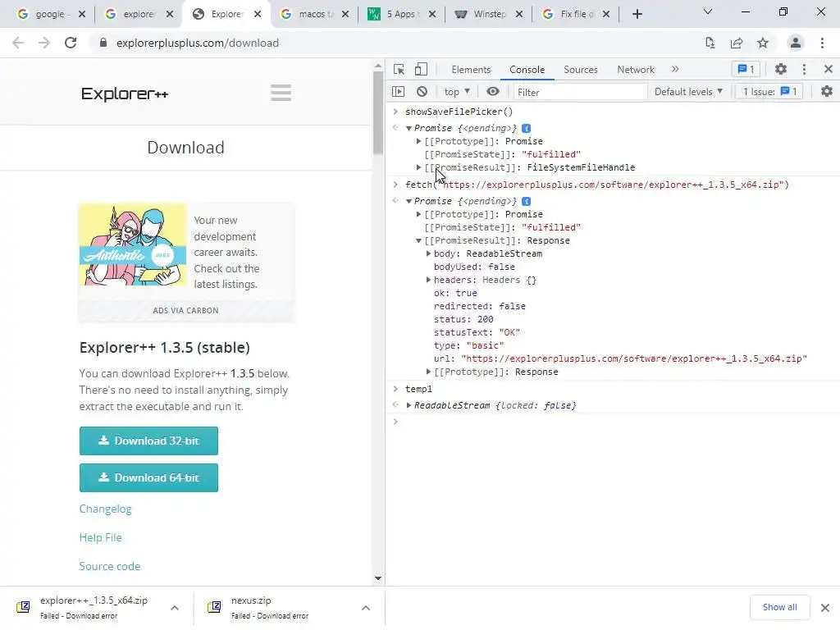840x630 pixels.
Task: Focus the console Filter field
Action: pyautogui.click(x=580, y=92)
